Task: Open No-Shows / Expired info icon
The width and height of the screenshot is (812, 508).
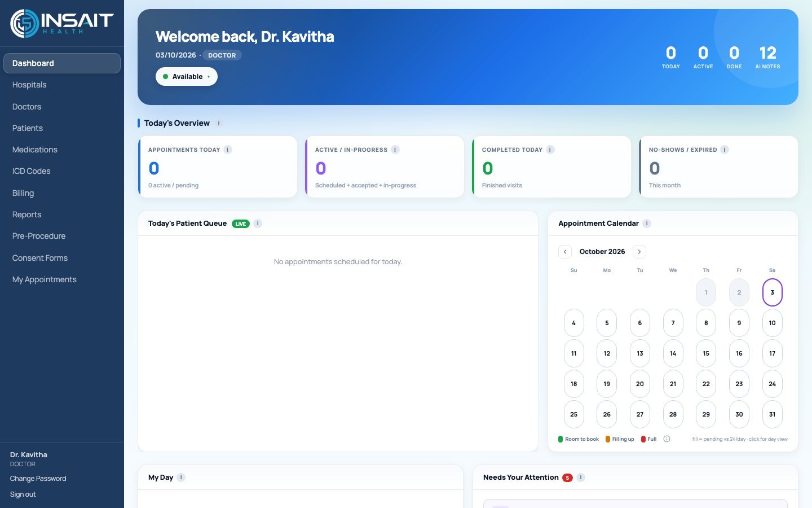Action: pos(725,150)
